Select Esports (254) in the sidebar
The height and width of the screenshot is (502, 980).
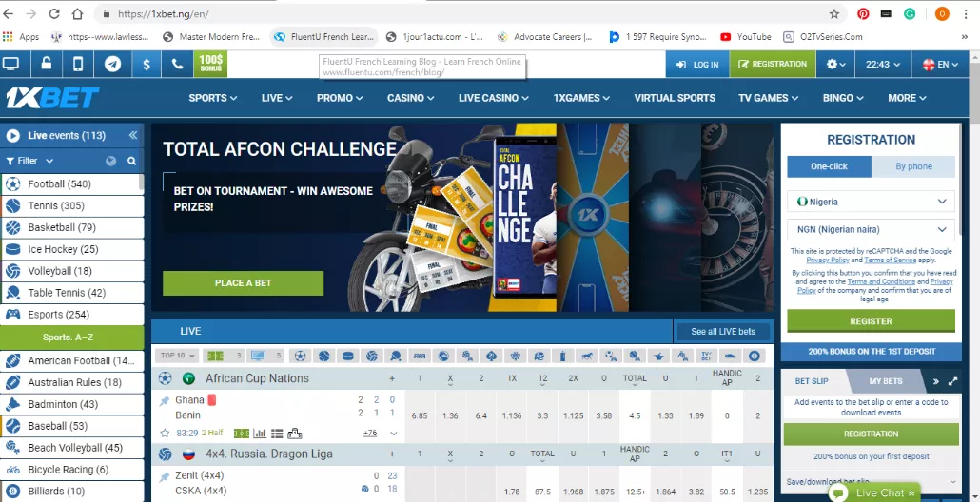pos(72,314)
